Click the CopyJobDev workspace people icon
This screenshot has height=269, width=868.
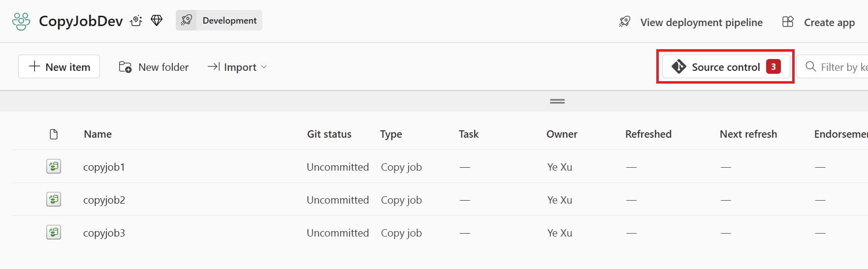pos(21,21)
